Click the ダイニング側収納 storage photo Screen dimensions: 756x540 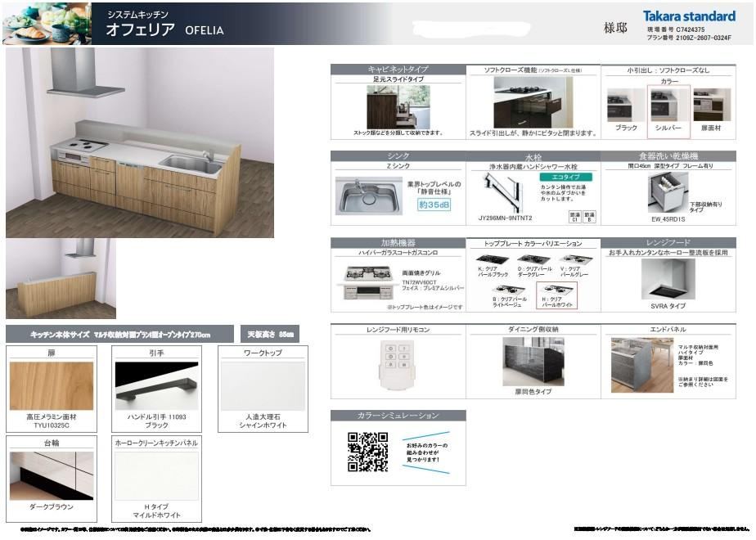click(x=533, y=362)
